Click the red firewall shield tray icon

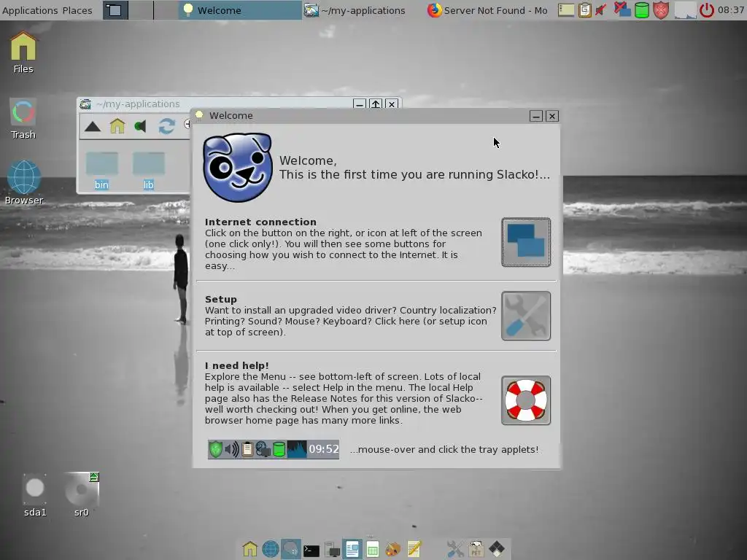click(x=661, y=10)
